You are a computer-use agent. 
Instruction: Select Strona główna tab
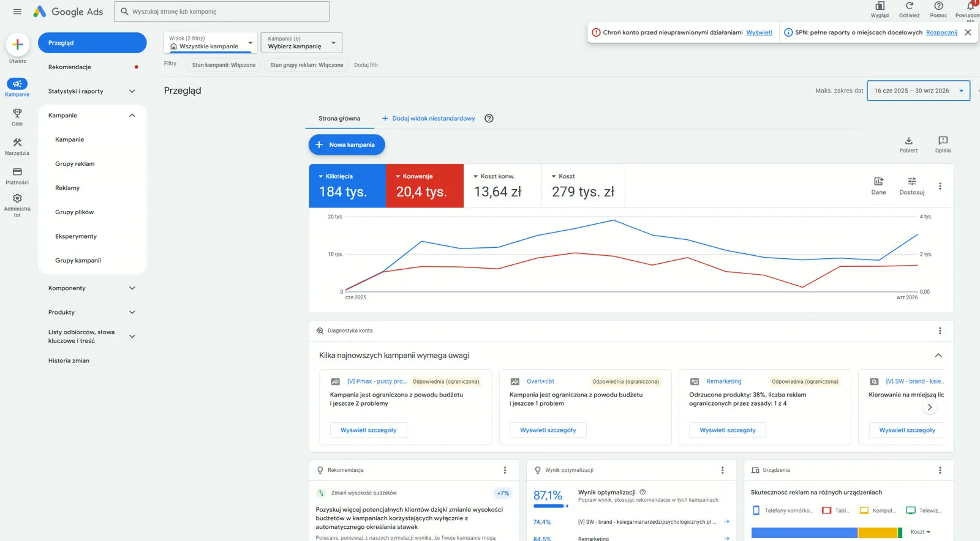[339, 119]
